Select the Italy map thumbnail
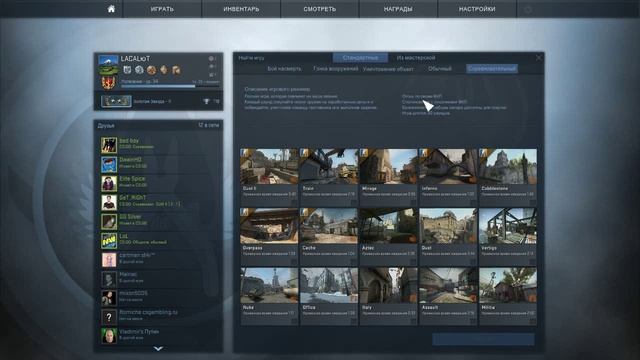 pos(388,285)
